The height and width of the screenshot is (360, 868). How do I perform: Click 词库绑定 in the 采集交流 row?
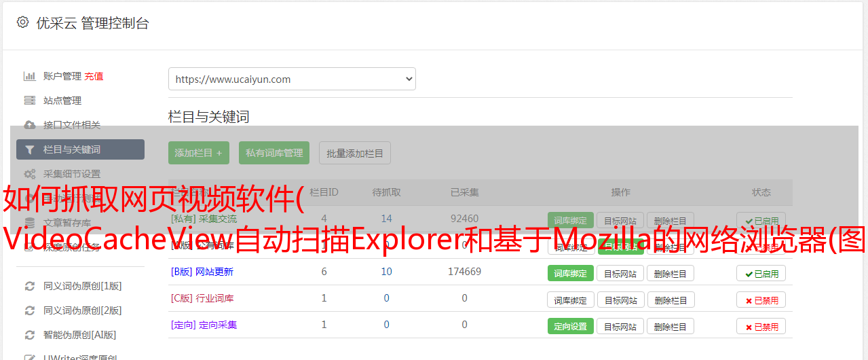tap(571, 220)
